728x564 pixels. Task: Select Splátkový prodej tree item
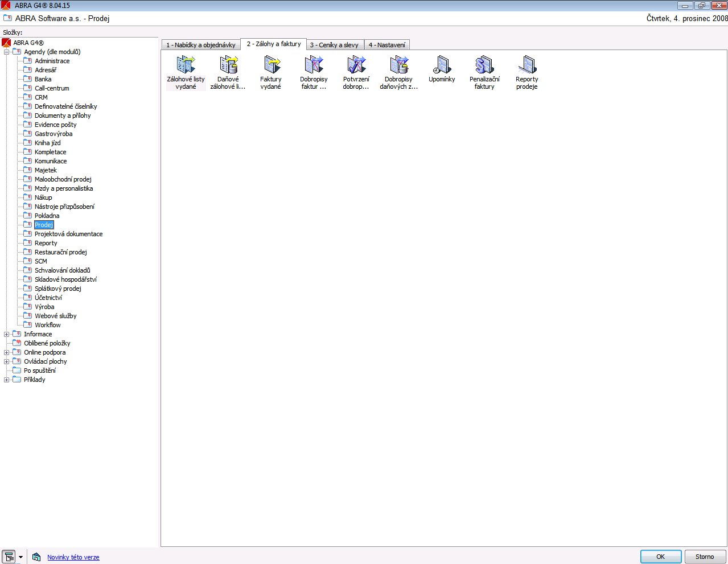click(x=58, y=289)
